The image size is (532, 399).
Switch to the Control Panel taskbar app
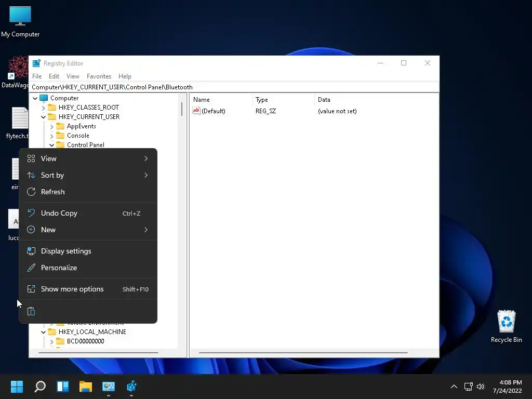pos(109,386)
